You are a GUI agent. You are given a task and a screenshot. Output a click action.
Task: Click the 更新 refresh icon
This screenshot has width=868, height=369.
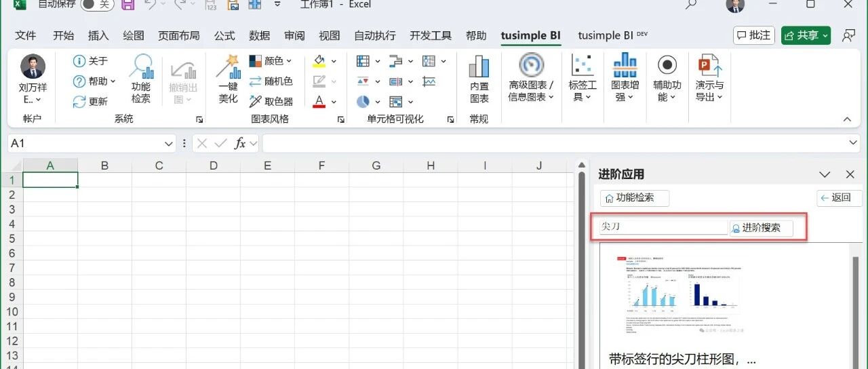79,102
